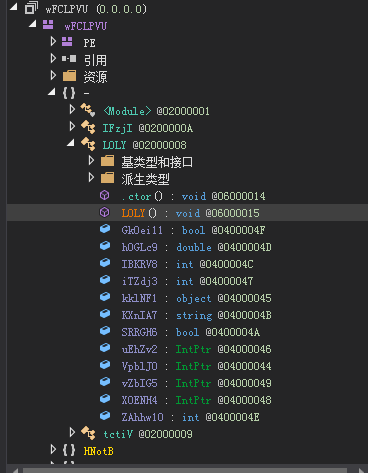Click the folder icon beside 资源
368x473 pixels.
tap(69, 76)
